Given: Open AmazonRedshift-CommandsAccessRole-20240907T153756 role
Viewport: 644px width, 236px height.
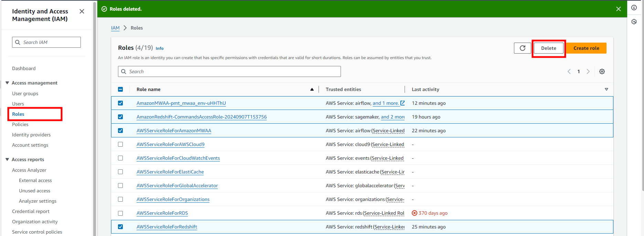Looking at the screenshot, I should tap(202, 117).
